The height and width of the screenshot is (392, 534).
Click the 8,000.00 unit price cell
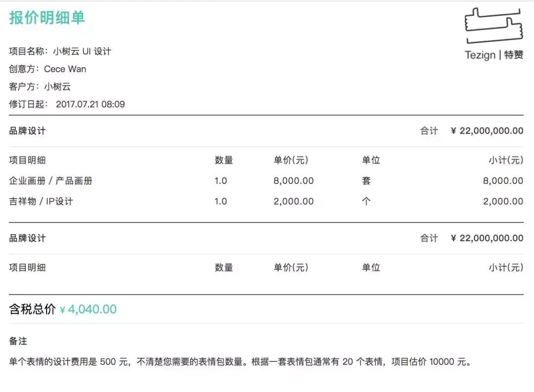pos(294,181)
